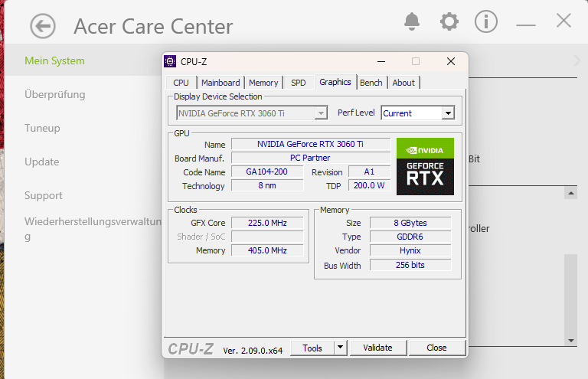Select the Graphics tab
Screen dimensions: 588x379
tap(335, 82)
